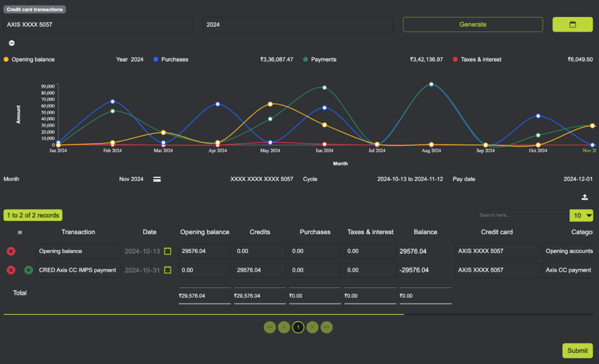Open Credit card field of Opening balance row
The image size is (599, 364).
tap(497, 251)
